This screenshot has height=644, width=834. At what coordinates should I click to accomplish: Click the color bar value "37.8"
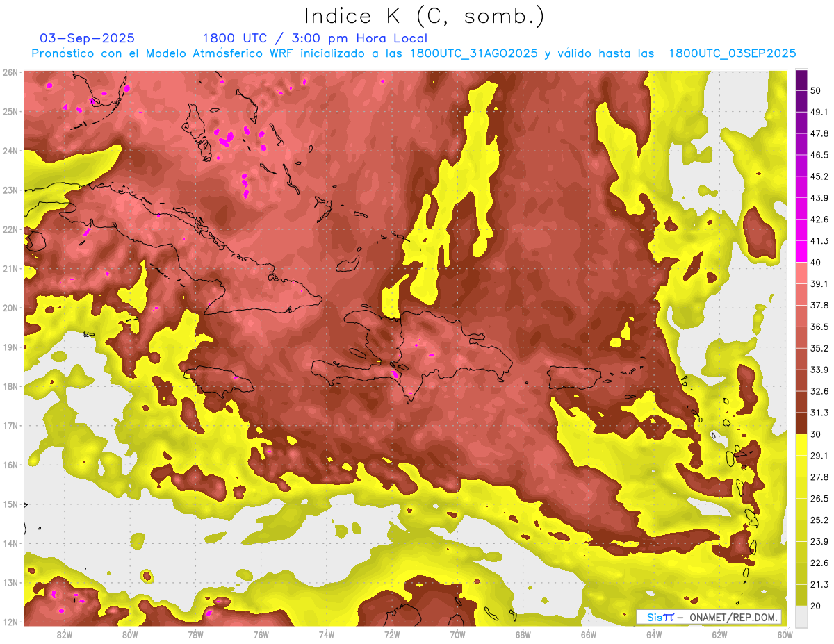(x=819, y=306)
